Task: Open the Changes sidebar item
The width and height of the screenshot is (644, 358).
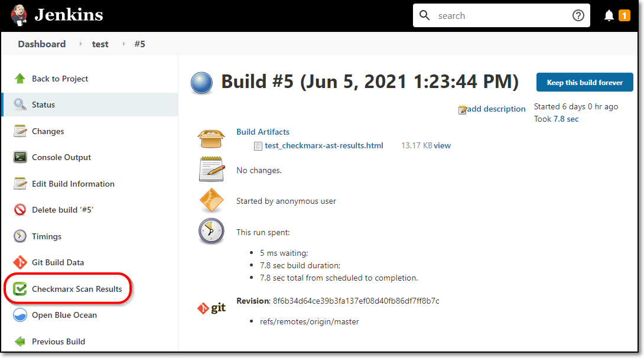Action: pyautogui.click(x=48, y=131)
